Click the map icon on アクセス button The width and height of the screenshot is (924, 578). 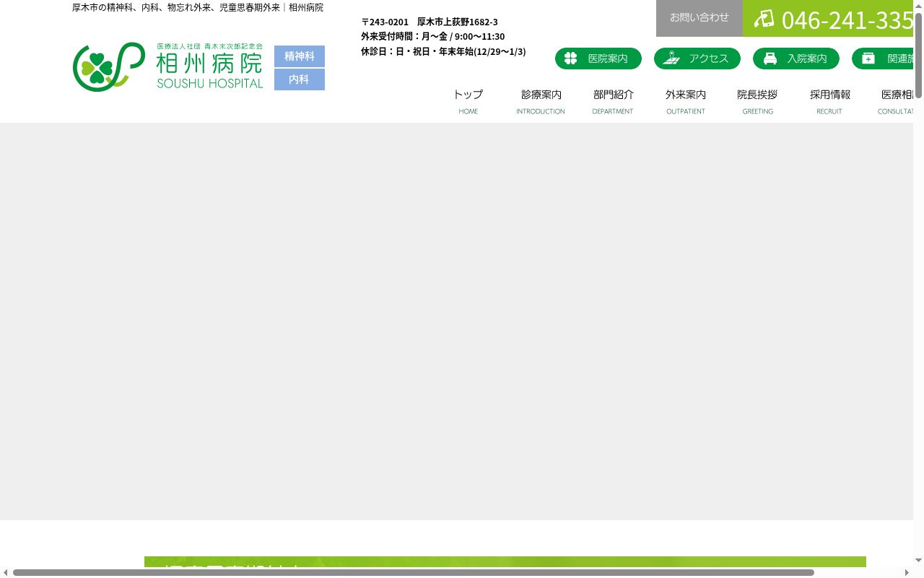(x=671, y=59)
